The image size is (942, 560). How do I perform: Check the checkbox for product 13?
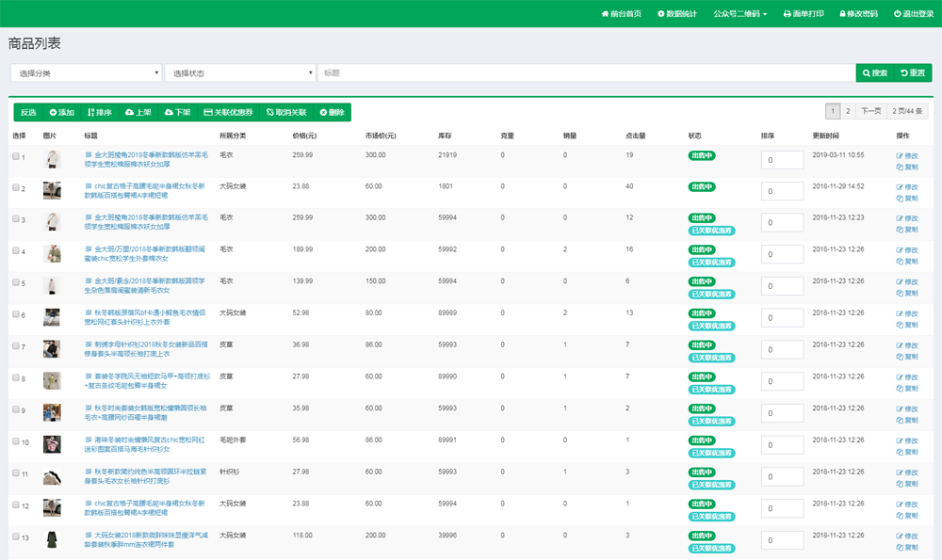point(16,536)
